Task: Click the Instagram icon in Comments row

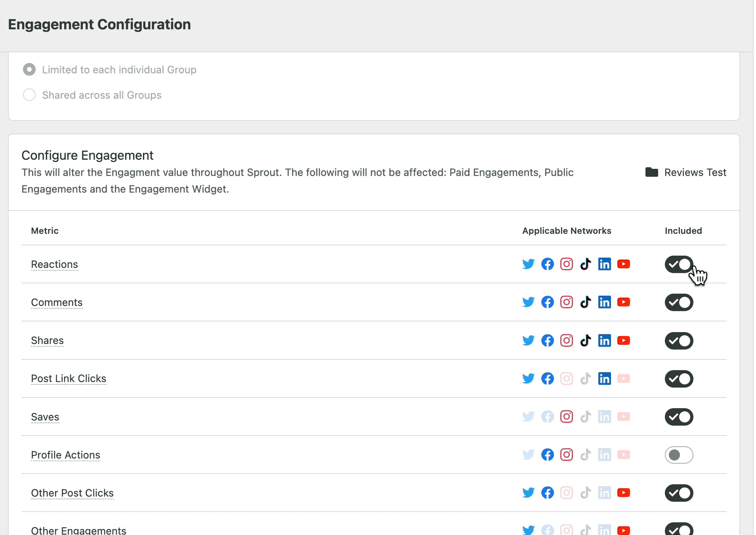Action: 567,302
